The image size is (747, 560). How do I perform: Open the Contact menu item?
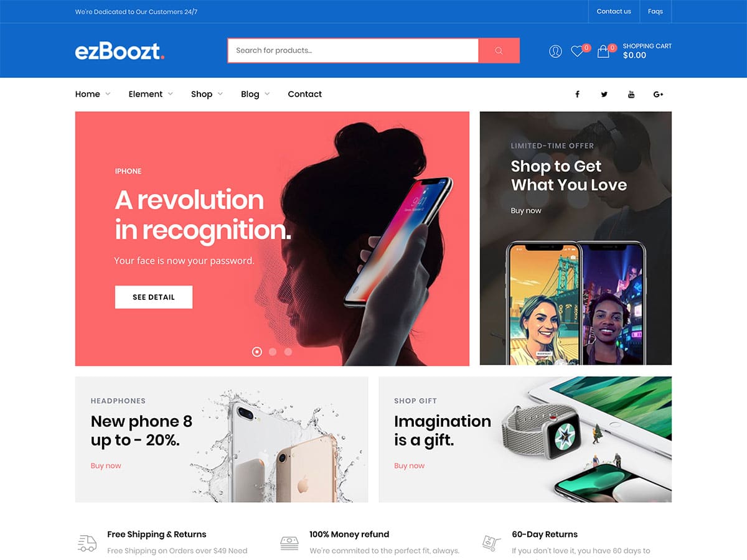[x=305, y=94]
